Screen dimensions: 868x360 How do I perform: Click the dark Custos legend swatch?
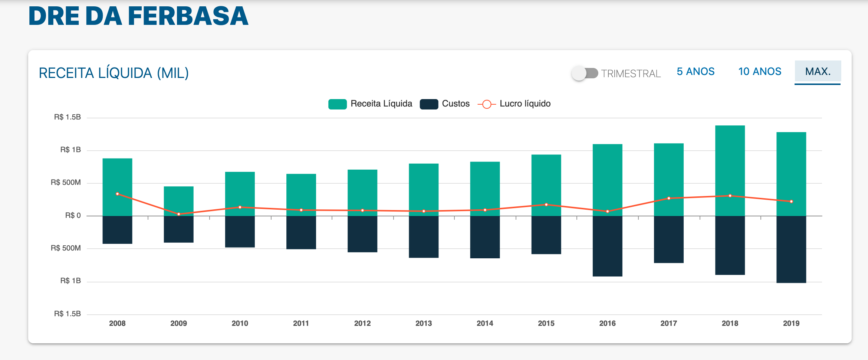(429, 104)
